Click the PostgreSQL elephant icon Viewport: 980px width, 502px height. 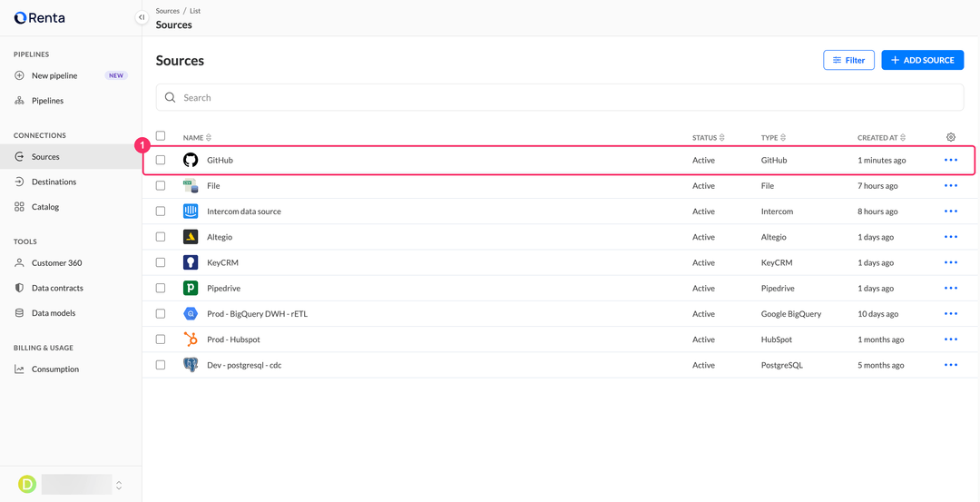click(191, 365)
